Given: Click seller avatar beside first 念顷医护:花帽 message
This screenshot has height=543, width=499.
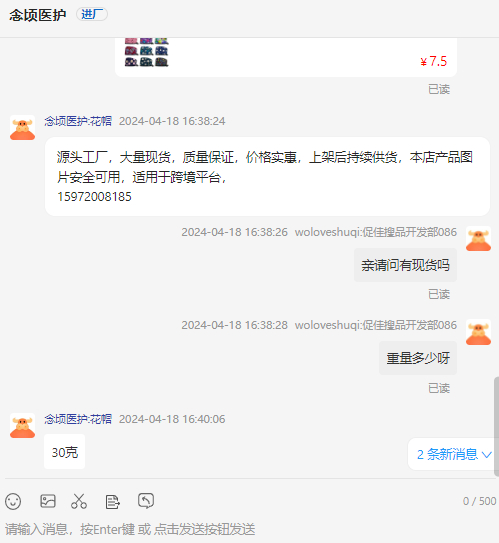Looking at the screenshot, I should pos(23,128).
